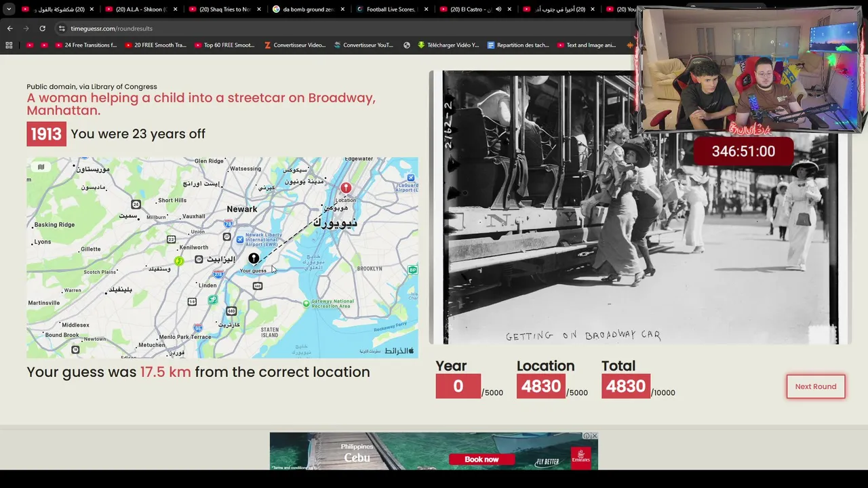Open the apps grid in bookmarks bar

pyautogui.click(x=9, y=45)
